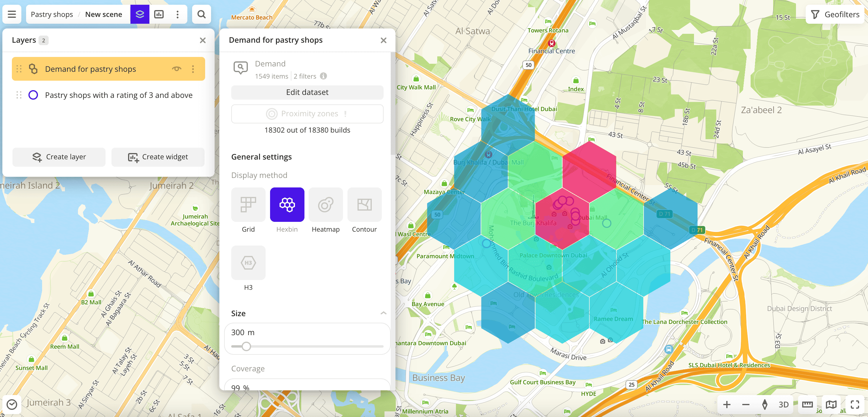The height and width of the screenshot is (417, 868).
Task: Enter fullscreen map mode
Action: [855, 404]
